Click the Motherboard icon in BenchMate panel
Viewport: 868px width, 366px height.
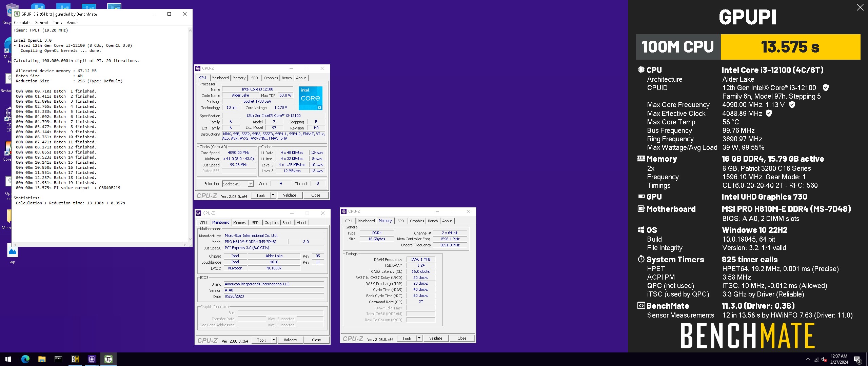[641, 209]
